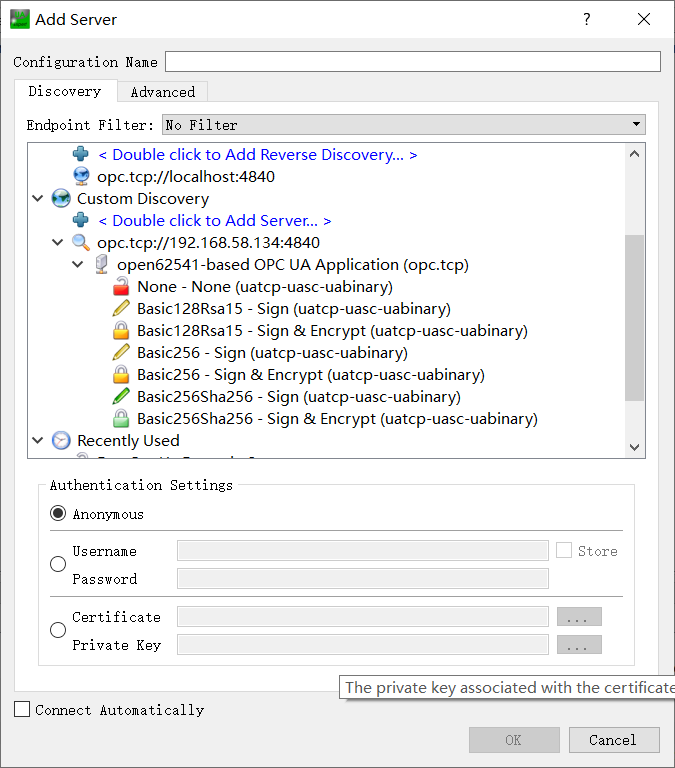This screenshot has height=768, width=675.
Task: Click the endpoint list scroll down arrow
Action: point(634,447)
